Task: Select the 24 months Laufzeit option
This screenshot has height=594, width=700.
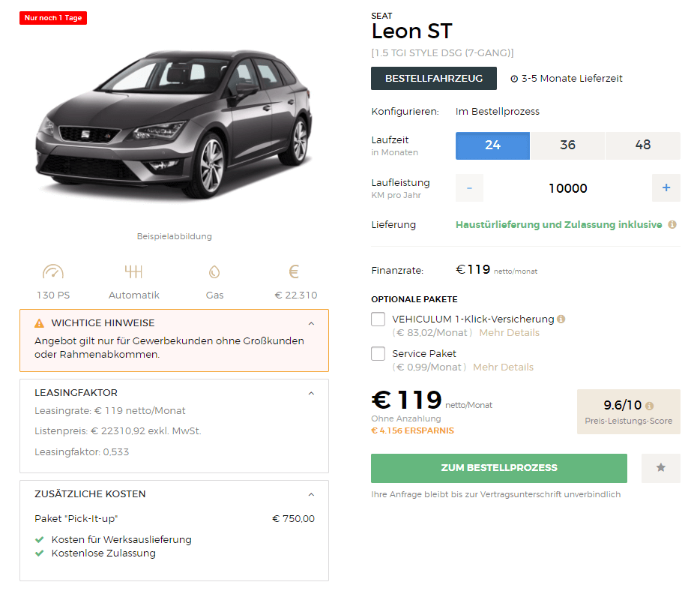Action: point(492,145)
